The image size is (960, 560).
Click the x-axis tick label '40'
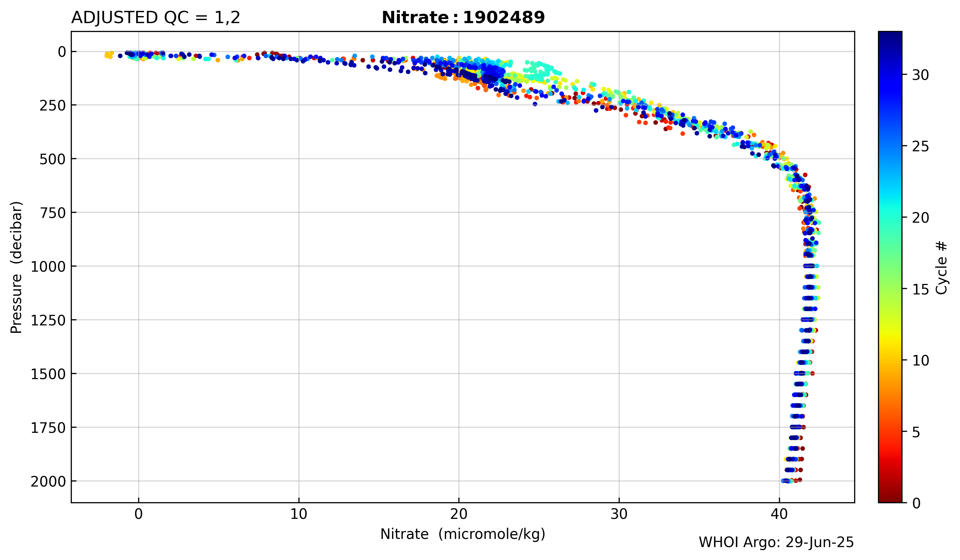click(x=779, y=514)
